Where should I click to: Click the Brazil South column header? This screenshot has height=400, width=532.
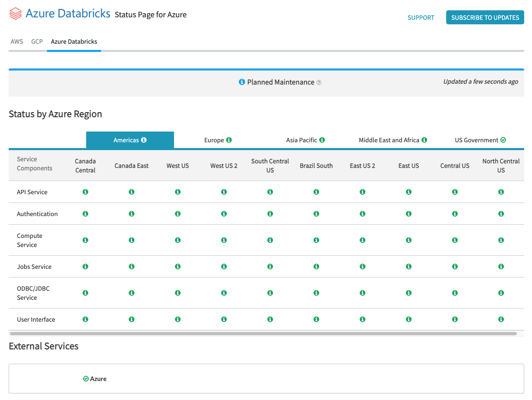pos(316,166)
